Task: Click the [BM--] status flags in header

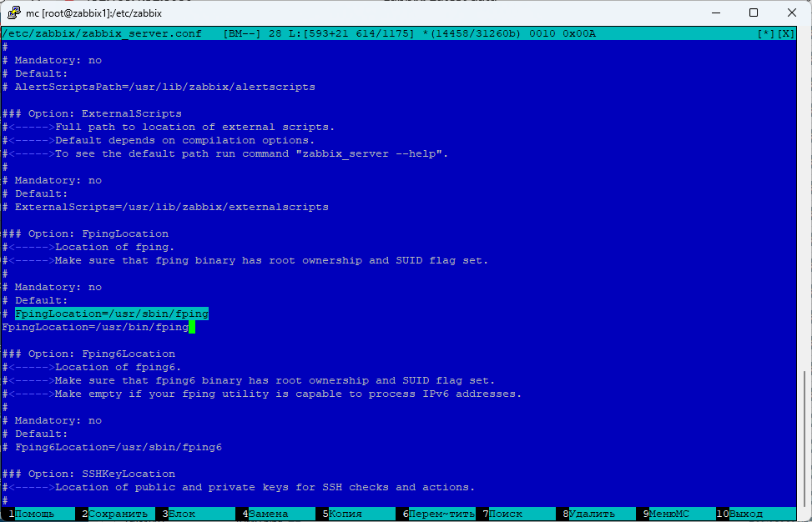Action: (242, 33)
